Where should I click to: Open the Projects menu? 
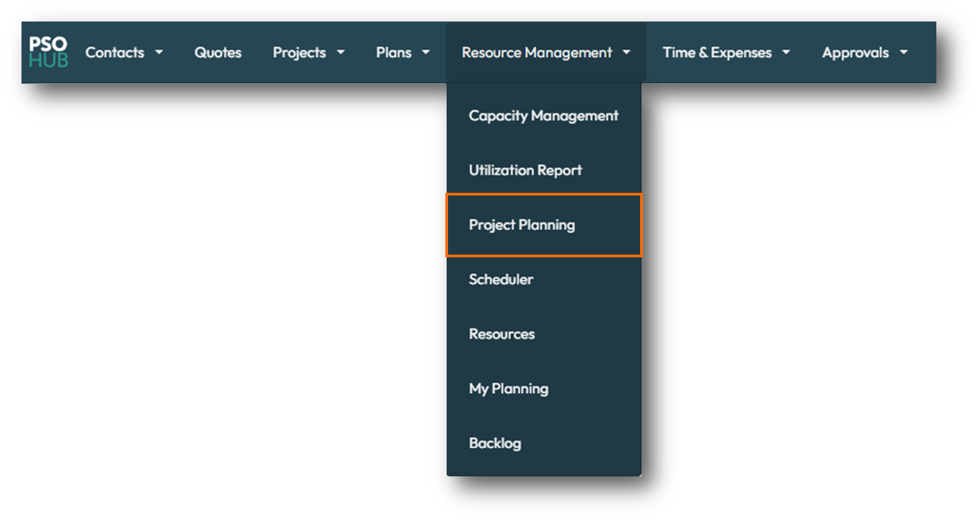pos(299,52)
